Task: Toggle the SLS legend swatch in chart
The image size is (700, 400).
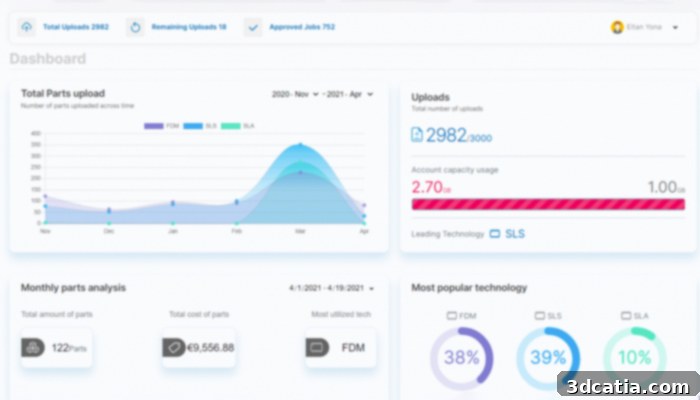Action: pos(193,126)
